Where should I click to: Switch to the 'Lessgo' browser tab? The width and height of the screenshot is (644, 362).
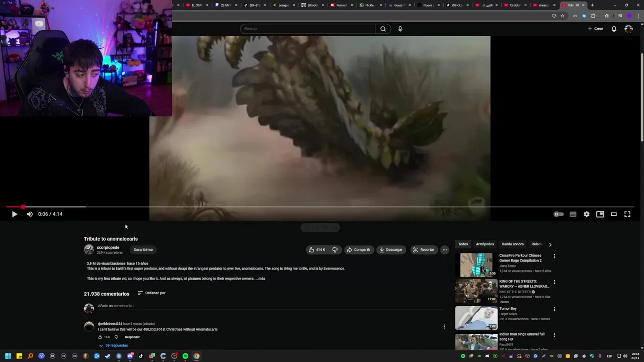(283, 5)
